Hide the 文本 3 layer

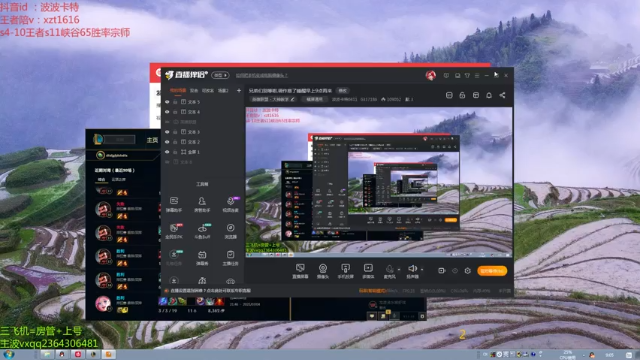coord(167,132)
